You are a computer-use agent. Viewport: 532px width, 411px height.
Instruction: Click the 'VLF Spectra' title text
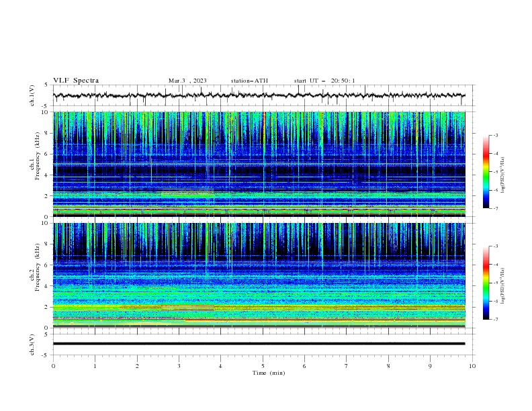tap(76, 81)
